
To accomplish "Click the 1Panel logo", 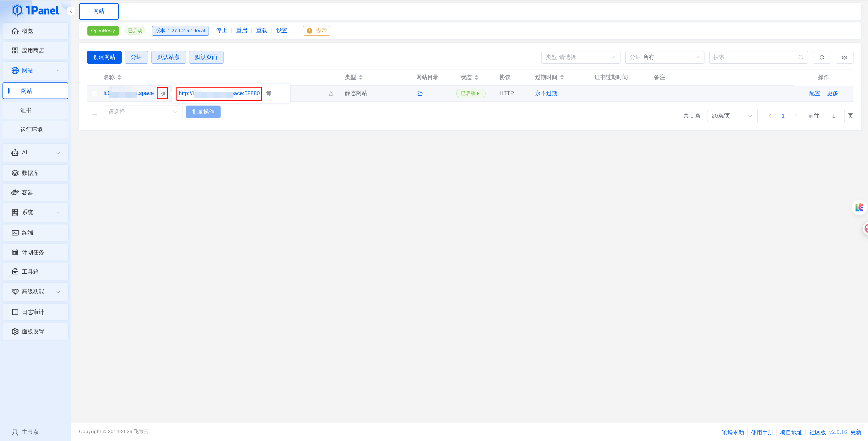I will point(35,10).
